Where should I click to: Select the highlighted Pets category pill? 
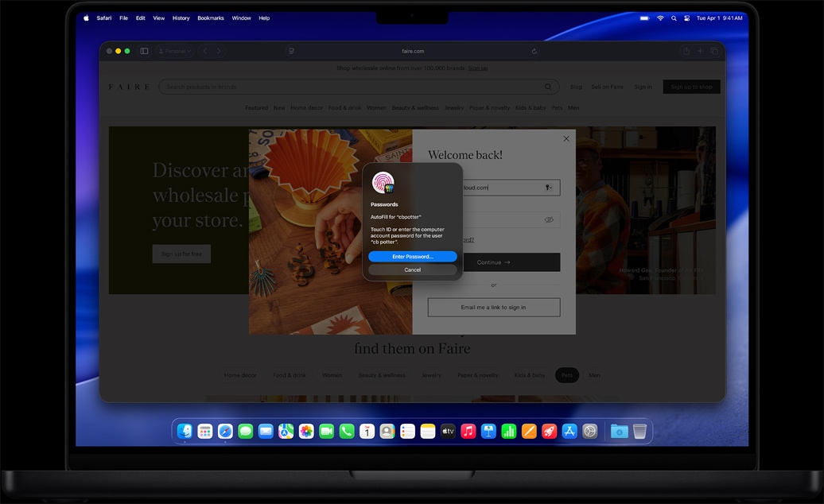point(566,374)
